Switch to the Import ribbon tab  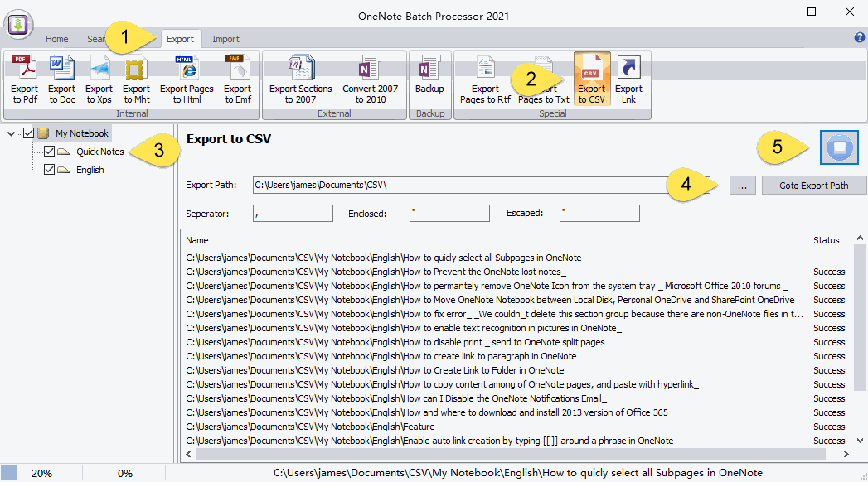click(x=225, y=38)
